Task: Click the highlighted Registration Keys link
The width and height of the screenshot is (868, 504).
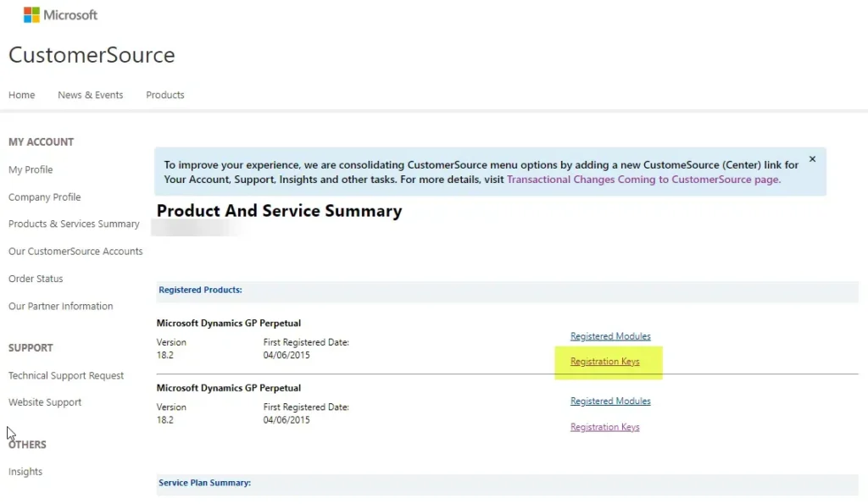Action: pyautogui.click(x=605, y=361)
